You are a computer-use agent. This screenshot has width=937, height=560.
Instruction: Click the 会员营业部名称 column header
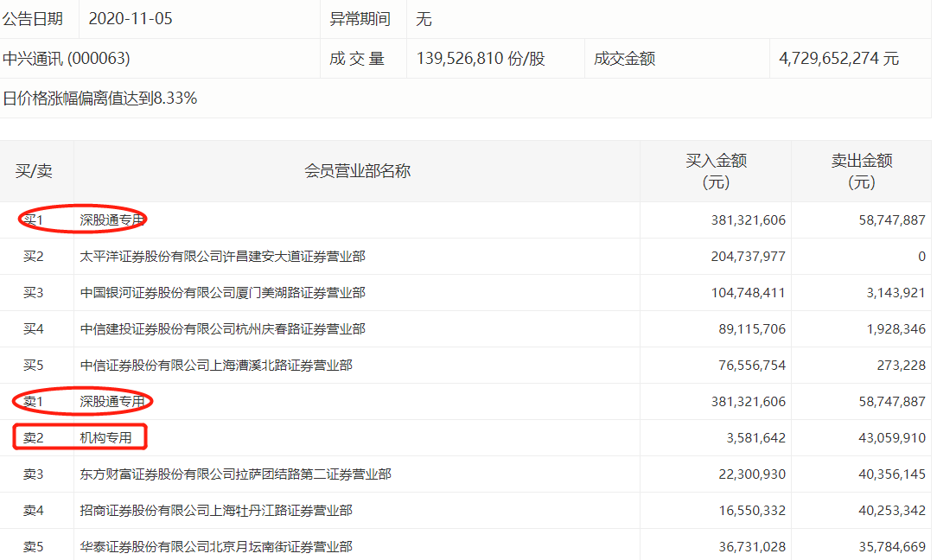click(x=357, y=171)
